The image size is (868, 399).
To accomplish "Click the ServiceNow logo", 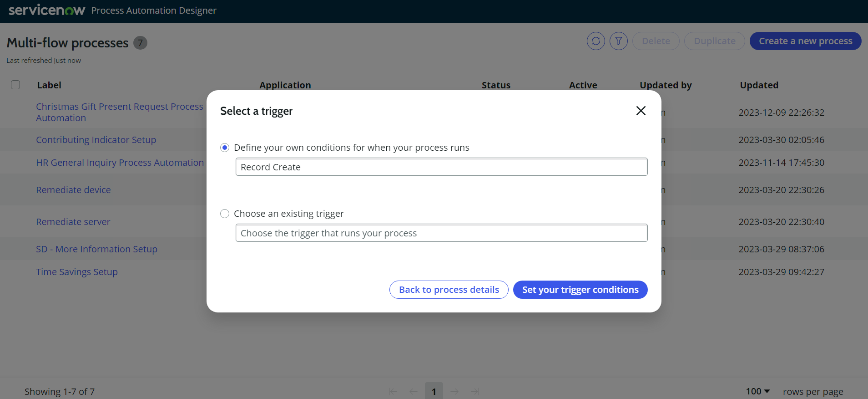I will [x=47, y=10].
